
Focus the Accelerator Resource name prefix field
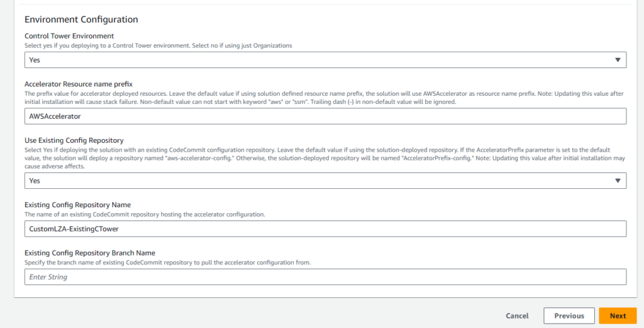coord(325,116)
